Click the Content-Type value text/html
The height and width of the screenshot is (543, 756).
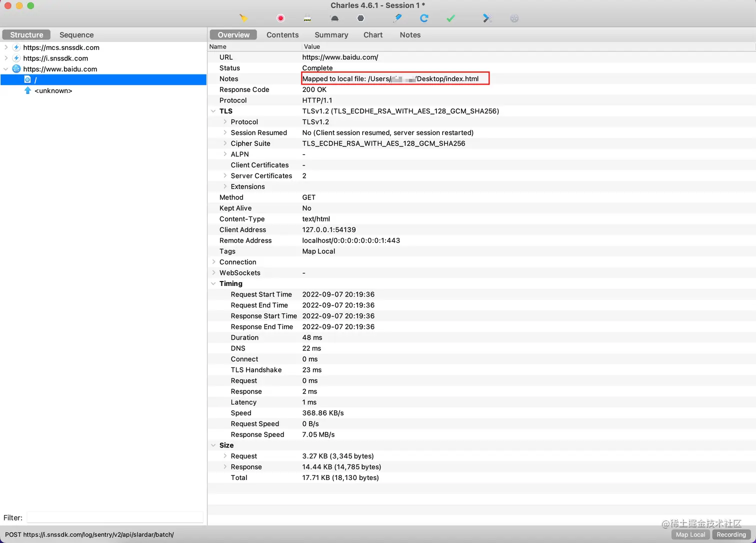pos(316,219)
